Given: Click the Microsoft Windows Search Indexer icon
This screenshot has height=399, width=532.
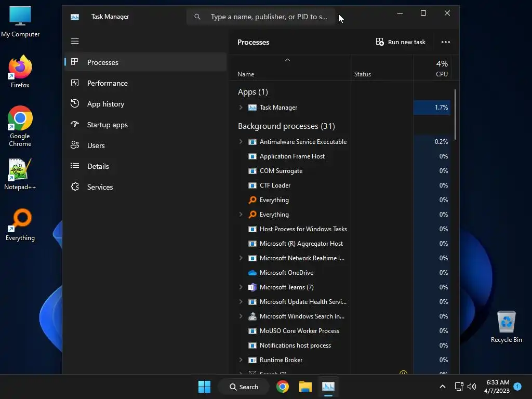Looking at the screenshot, I should [x=252, y=316].
